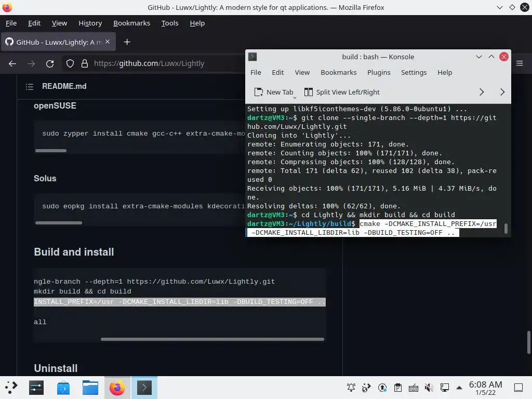Image resolution: width=532 pixels, height=399 pixels.
Task: Click the Build and install heading
Action: pos(74,252)
